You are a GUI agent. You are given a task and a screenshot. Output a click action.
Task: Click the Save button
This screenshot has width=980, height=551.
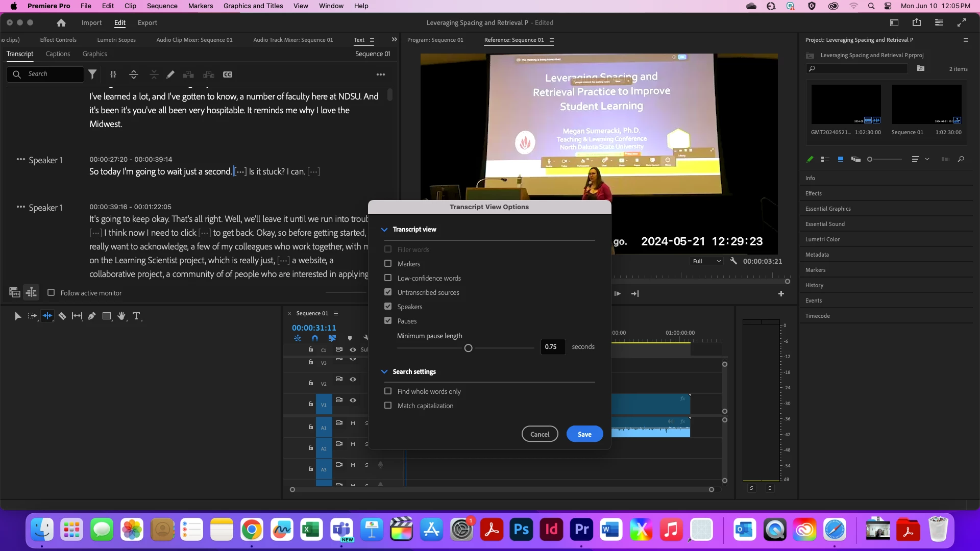584,434
